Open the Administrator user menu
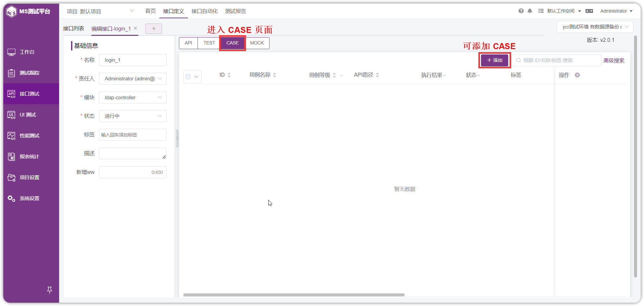Viewport: 644px width, 306px height. [x=616, y=11]
